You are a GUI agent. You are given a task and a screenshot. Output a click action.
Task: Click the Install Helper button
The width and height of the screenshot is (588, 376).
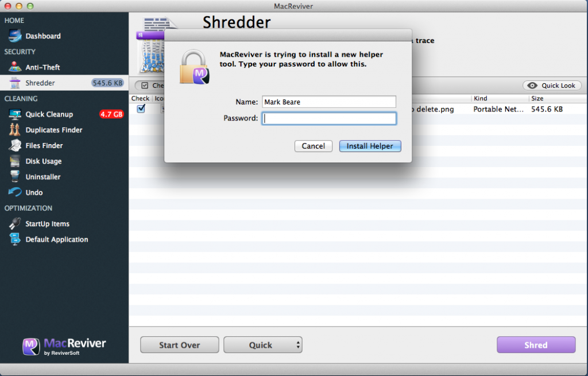coord(370,146)
